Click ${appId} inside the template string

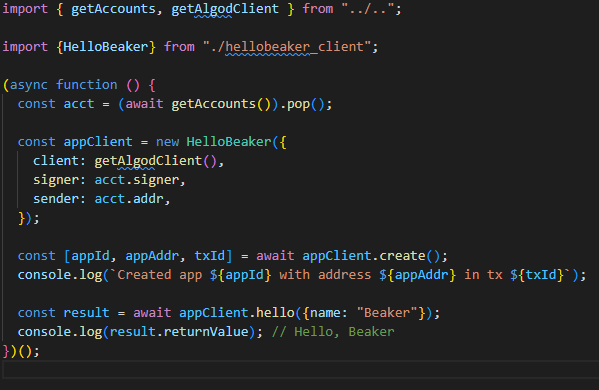pos(240,275)
